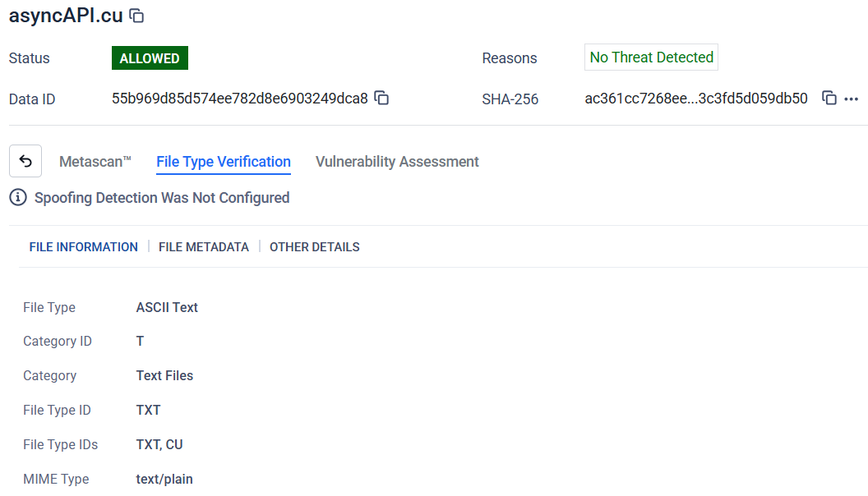Click the truncated SHA-256 hash value

tap(696, 99)
